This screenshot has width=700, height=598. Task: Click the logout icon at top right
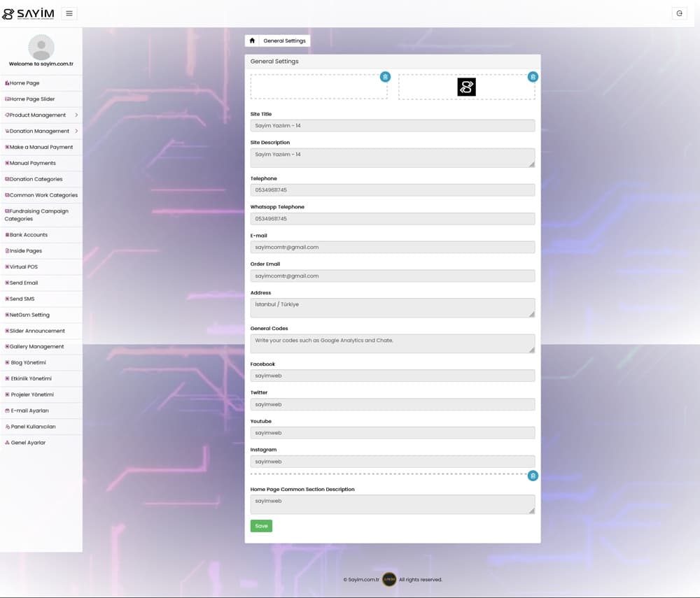pos(679,13)
